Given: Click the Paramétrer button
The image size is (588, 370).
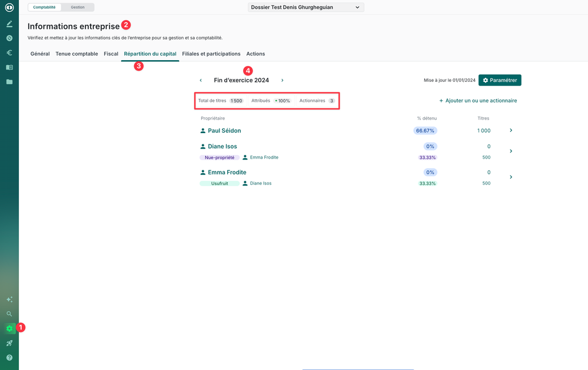Looking at the screenshot, I should (500, 80).
